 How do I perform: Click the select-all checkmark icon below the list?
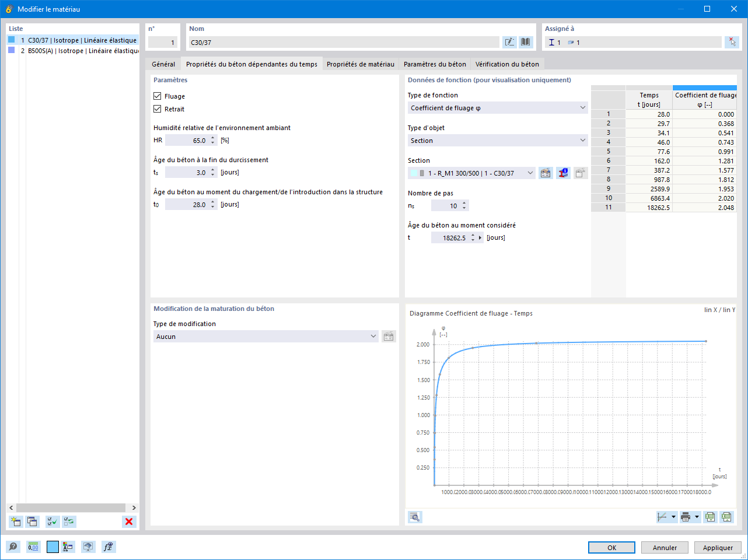pyautogui.click(x=53, y=521)
